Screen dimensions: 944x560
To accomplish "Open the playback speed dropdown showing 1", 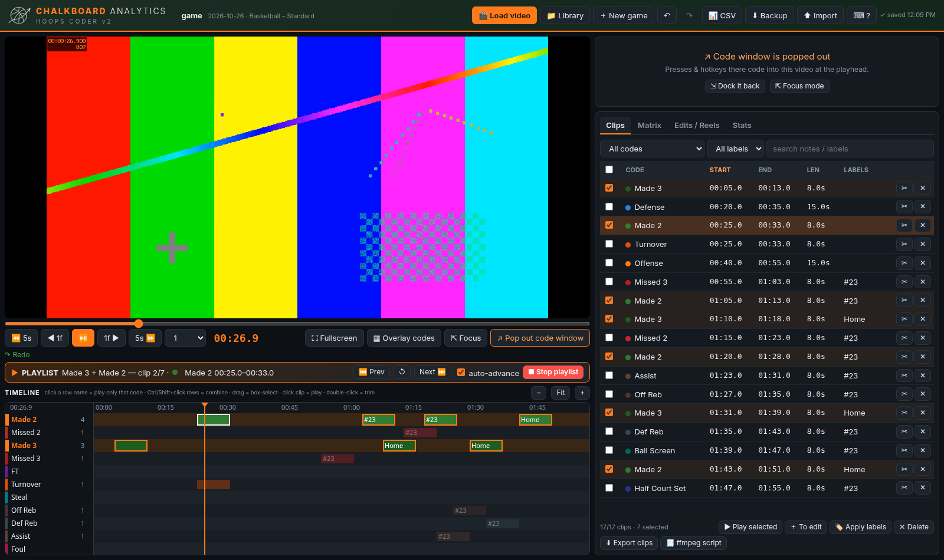I will coord(185,338).
